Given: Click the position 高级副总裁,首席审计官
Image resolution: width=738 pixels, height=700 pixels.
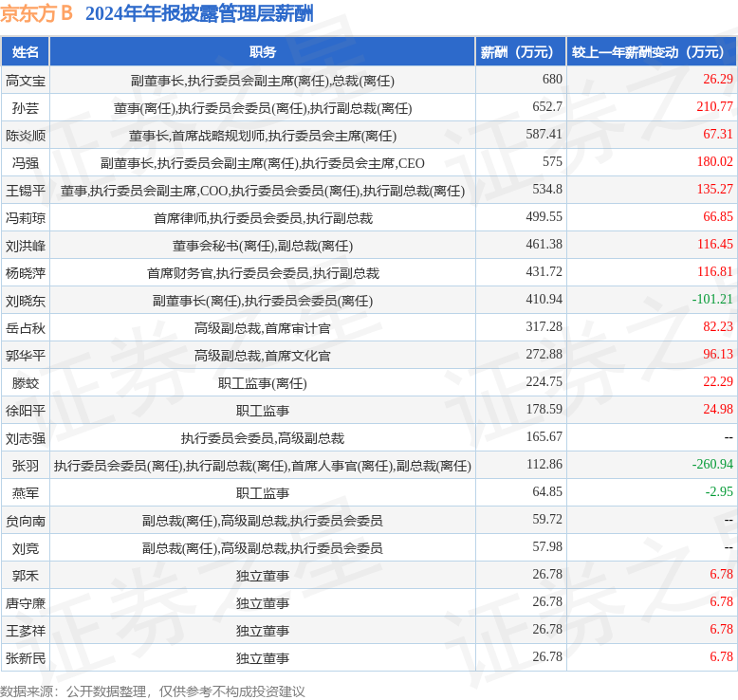Looking at the screenshot, I should click(262, 328).
